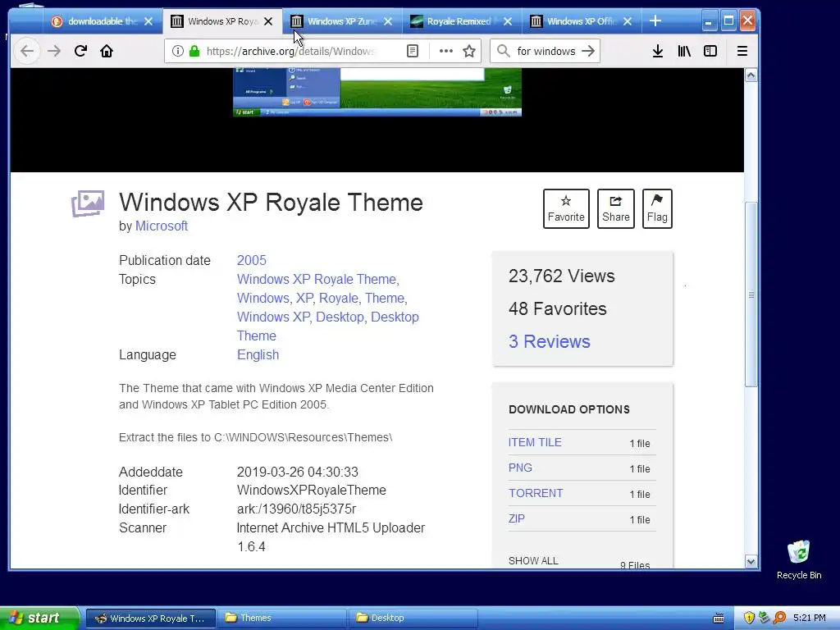Image resolution: width=840 pixels, height=630 pixels.
Task: Flag this item
Action: pyautogui.click(x=657, y=208)
